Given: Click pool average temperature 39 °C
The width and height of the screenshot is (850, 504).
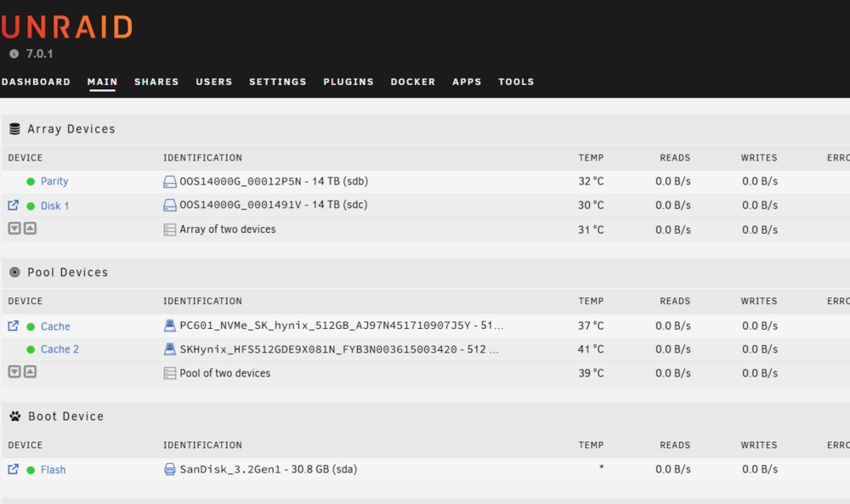Looking at the screenshot, I should pos(591,373).
